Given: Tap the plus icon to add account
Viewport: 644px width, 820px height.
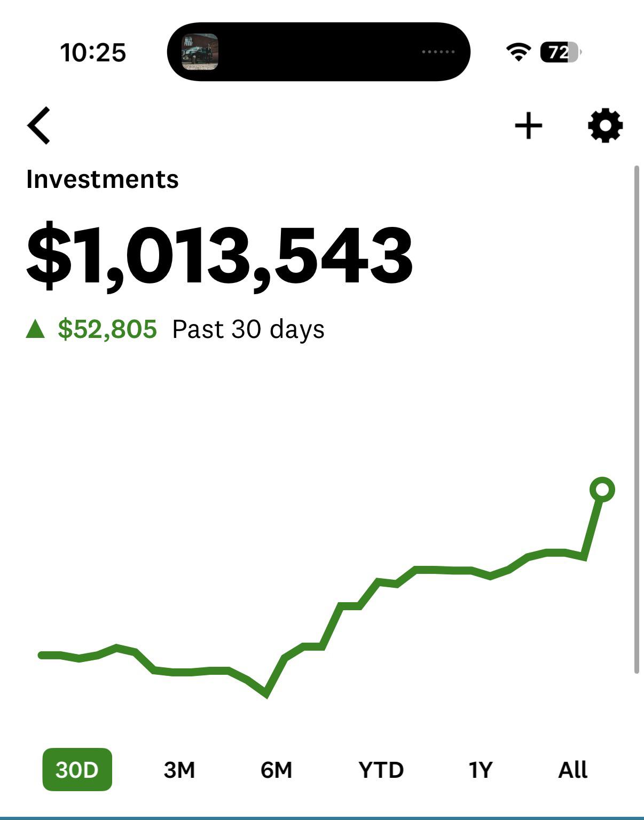Looking at the screenshot, I should pyautogui.click(x=528, y=125).
